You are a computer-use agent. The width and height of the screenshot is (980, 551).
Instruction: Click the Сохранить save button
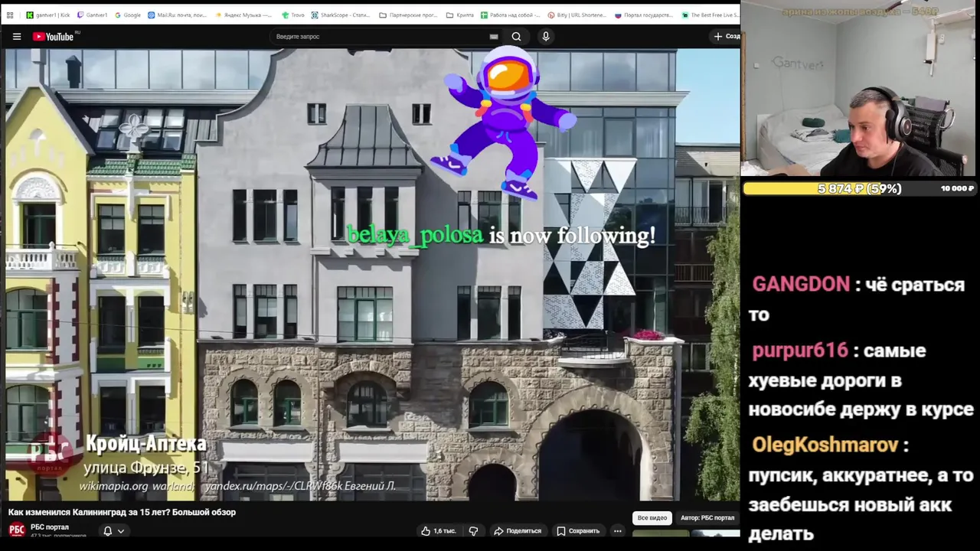(x=578, y=531)
